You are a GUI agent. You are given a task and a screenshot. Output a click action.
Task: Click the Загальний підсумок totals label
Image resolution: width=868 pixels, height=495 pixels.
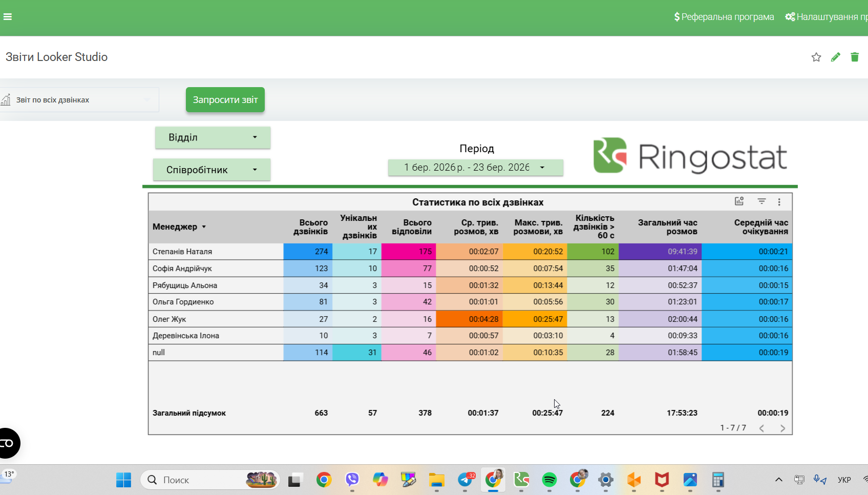pos(189,413)
